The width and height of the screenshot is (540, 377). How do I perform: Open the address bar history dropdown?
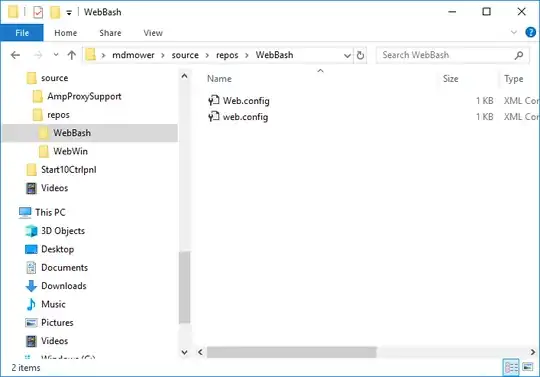[x=347, y=55]
